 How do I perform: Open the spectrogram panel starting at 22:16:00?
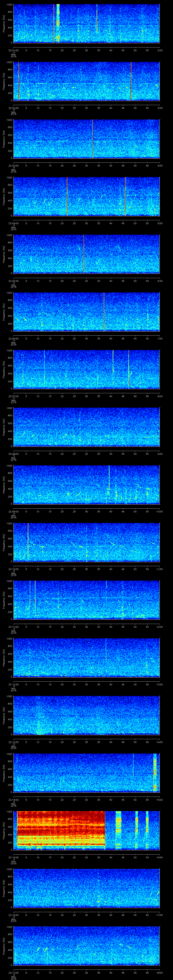click(87, 888)
